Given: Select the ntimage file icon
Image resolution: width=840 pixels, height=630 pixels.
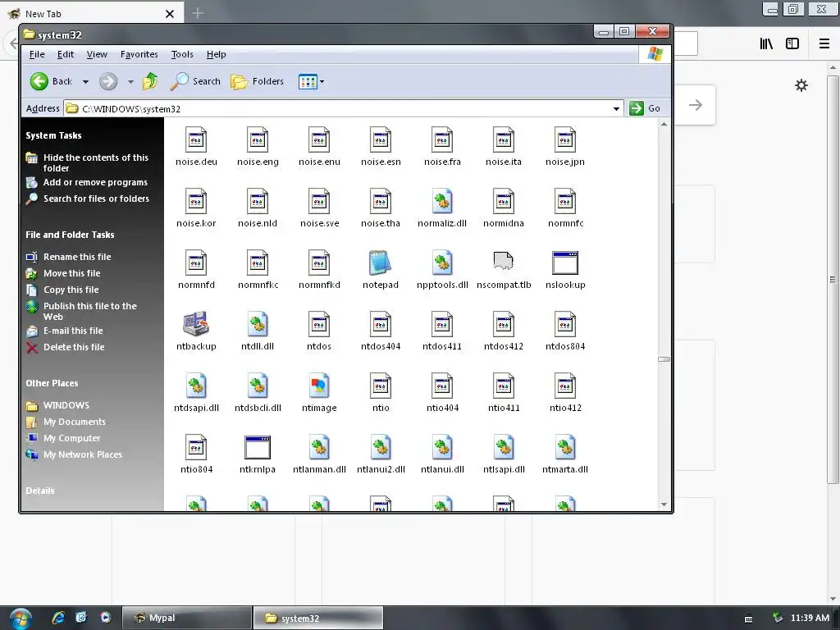Looking at the screenshot, I should pos(319,386).
